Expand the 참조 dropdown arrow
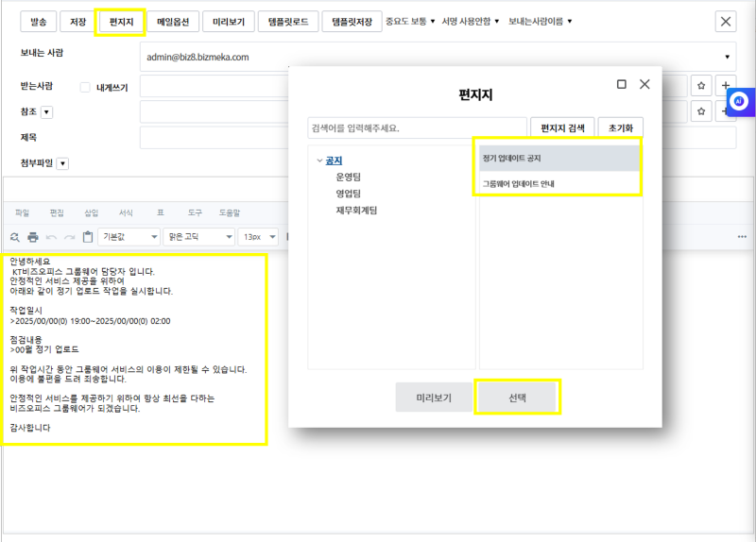 pos(46,112)
